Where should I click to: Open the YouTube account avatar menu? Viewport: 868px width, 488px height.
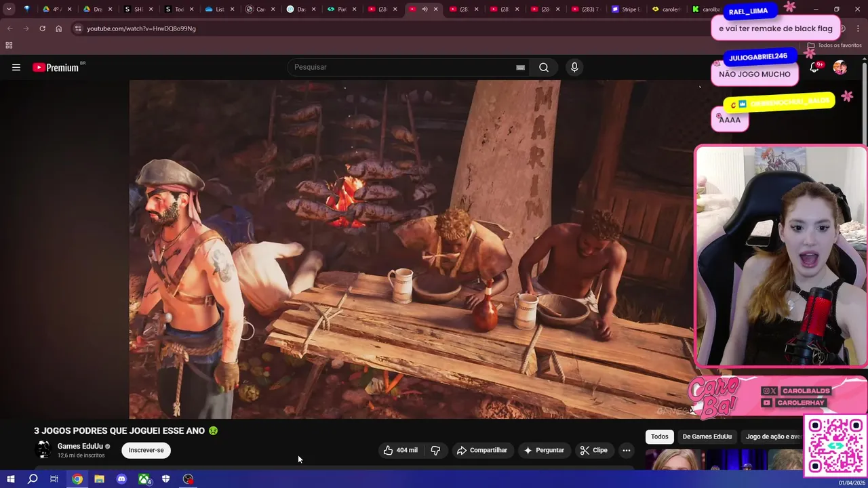840,67
